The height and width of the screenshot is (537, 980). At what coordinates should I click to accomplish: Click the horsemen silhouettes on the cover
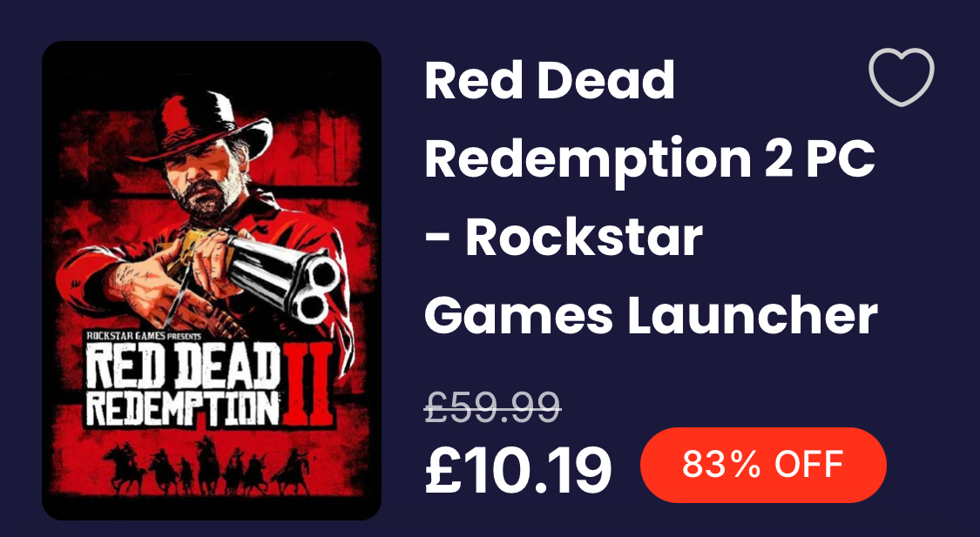point(206,465)
